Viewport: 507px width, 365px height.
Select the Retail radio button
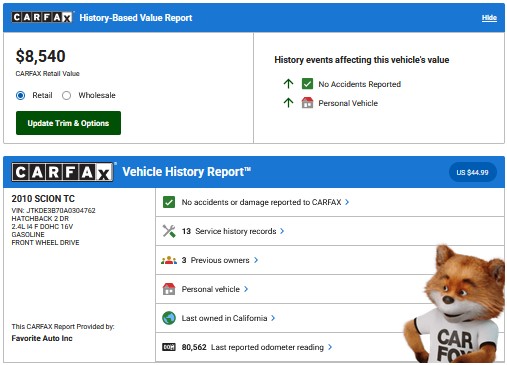click(20, 95)
